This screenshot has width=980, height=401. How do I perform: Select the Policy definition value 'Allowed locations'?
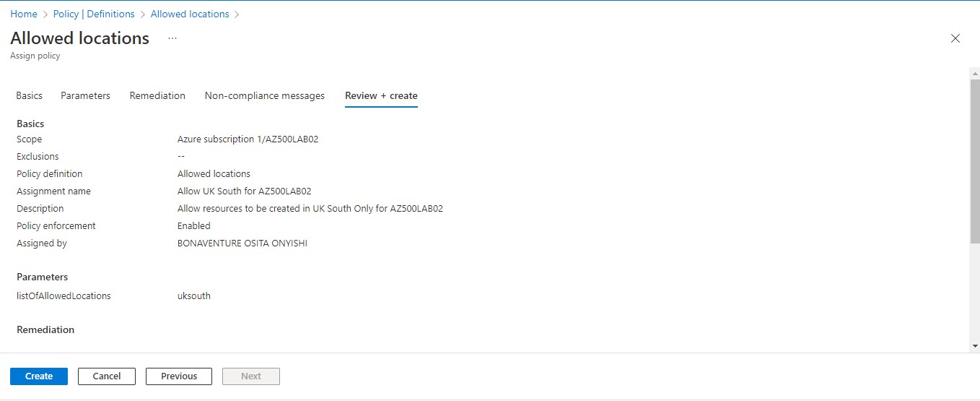pyautogui.click(x=214, y=174)
